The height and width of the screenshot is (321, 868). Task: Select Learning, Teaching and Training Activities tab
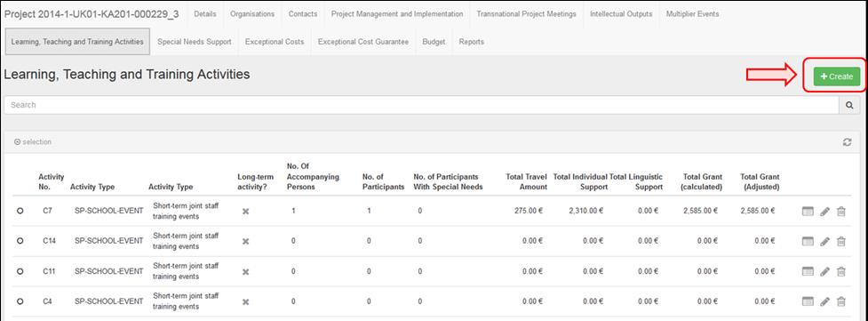click(77, 42)
